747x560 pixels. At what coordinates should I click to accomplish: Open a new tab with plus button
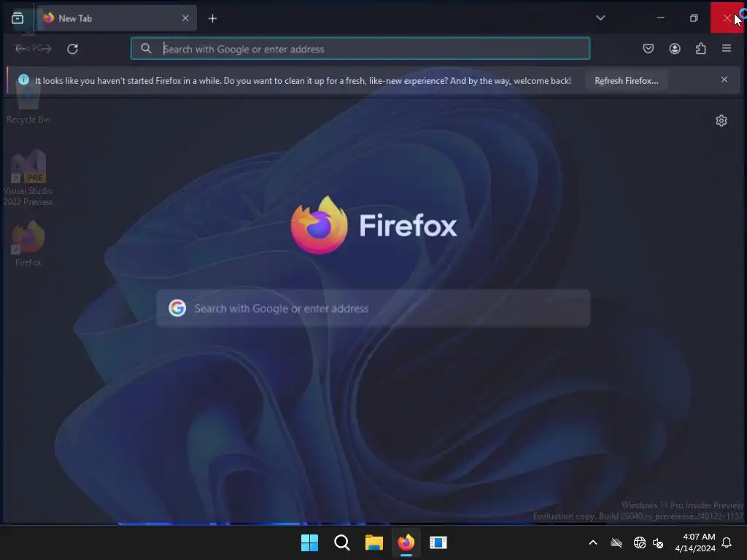[x=212, y=18]
